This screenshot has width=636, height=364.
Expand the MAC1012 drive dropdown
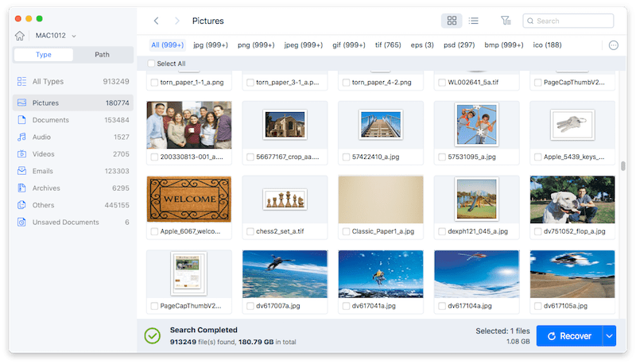74,36
